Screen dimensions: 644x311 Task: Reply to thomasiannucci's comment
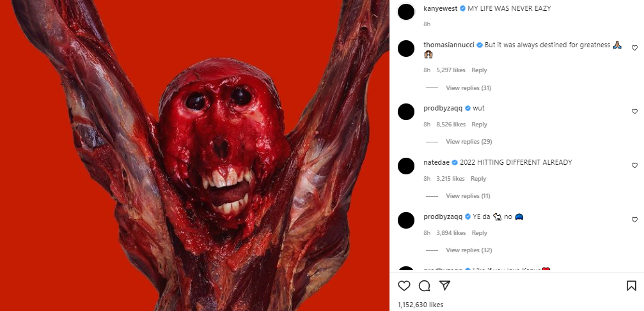[x=479, y=70]
